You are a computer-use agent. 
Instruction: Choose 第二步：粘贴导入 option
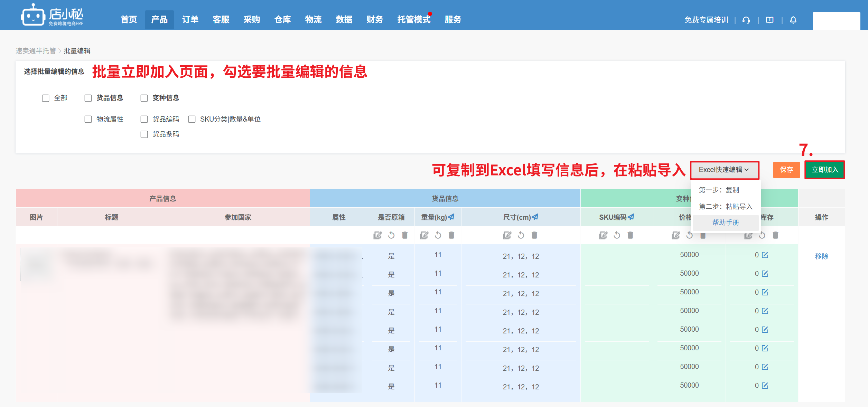725,206
